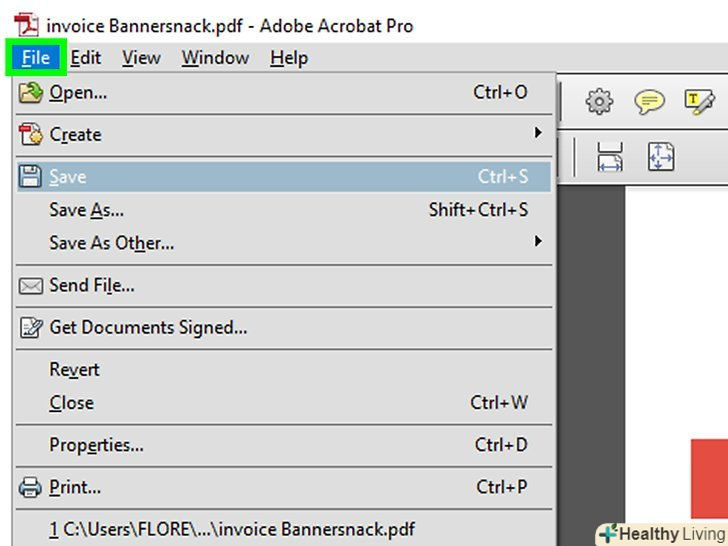Expand the Create submenu arrow
This screenshot has height=546, width=728.
click(538, 133)
